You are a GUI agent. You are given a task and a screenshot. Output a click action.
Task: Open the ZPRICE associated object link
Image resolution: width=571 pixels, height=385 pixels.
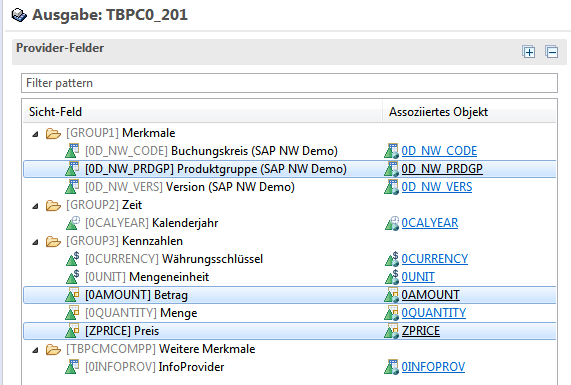coord(421,331)
